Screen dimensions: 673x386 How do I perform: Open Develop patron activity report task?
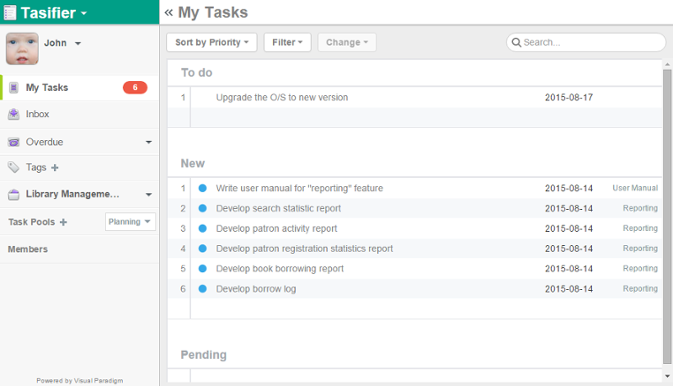pos(276,228)
